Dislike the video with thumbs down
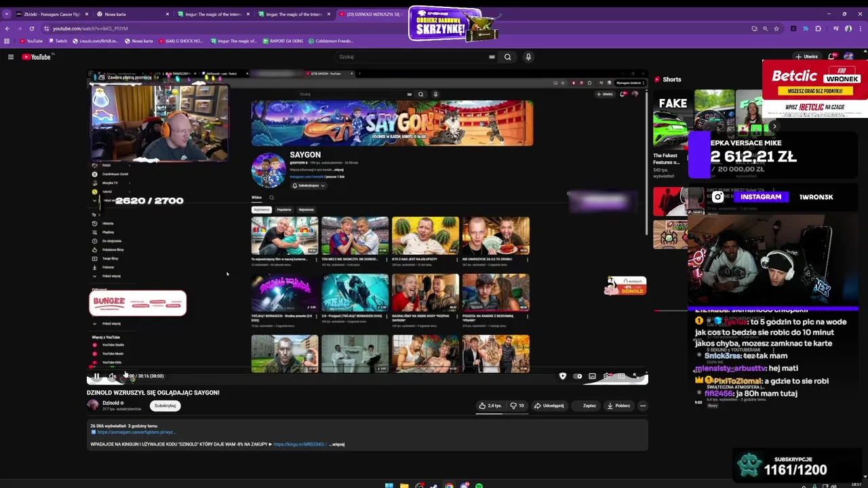 (x=517, y=405)
